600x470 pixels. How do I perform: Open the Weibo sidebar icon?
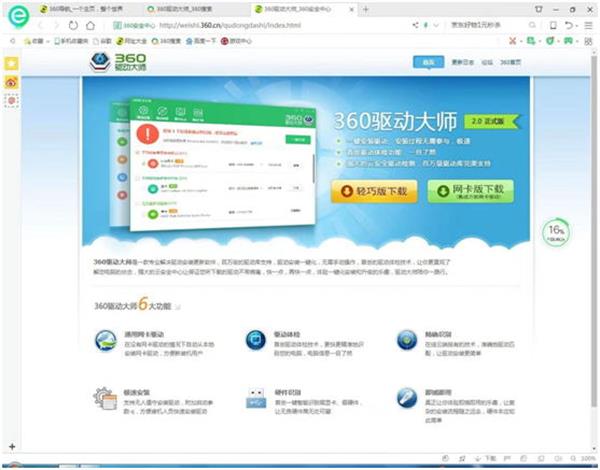coord(11,82)
